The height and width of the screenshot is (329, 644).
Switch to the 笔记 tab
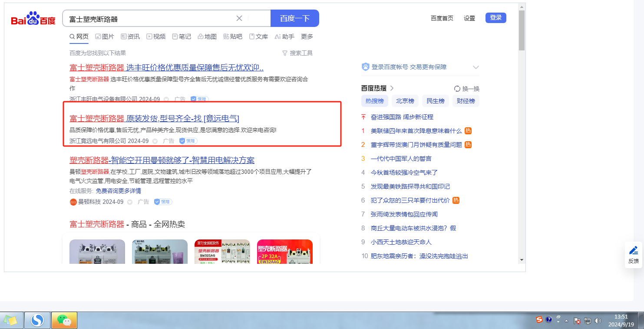point(182,37)
